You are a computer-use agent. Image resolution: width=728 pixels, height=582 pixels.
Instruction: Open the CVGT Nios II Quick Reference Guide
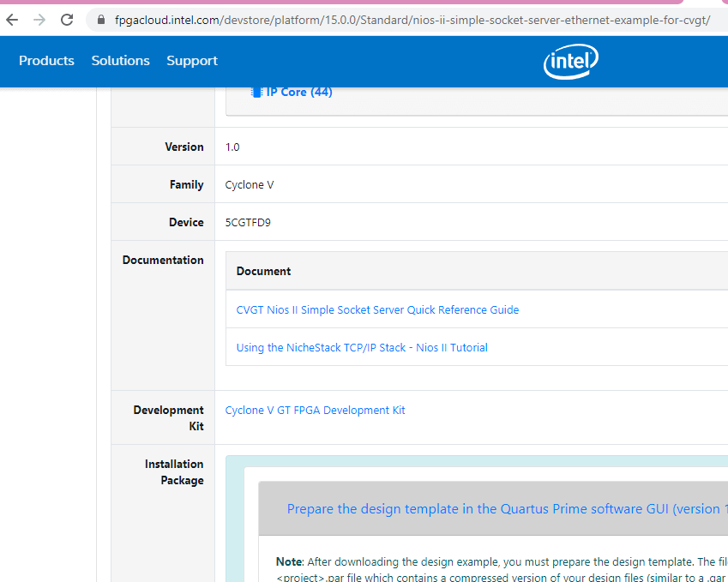click(377, 309)
